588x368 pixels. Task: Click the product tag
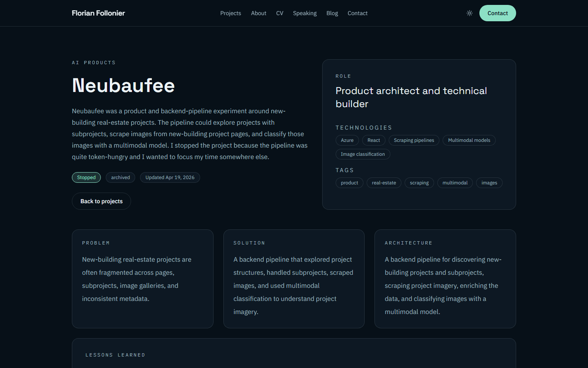click(x=350, y=183)
